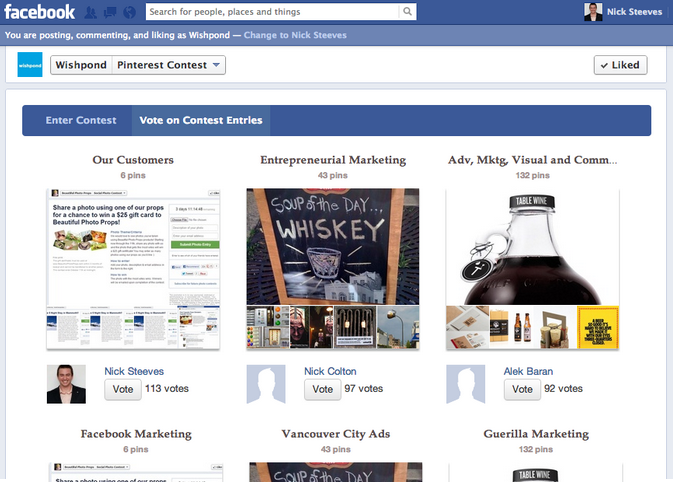The image size is (677, 482).
Task: Open stationery thumbnail under Table Wine image
Action: (x=468, y=327)
